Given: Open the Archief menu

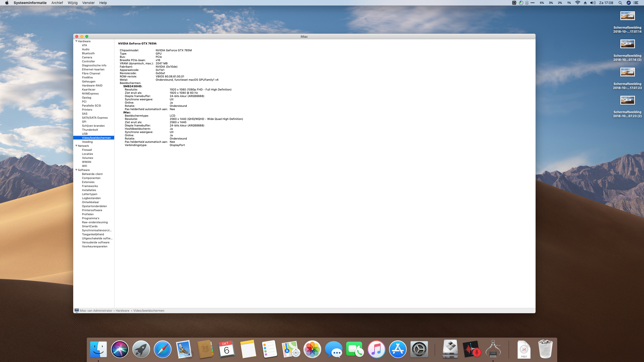Looking at the screenshot, I should pyautogui.click(x=57, y=3).
